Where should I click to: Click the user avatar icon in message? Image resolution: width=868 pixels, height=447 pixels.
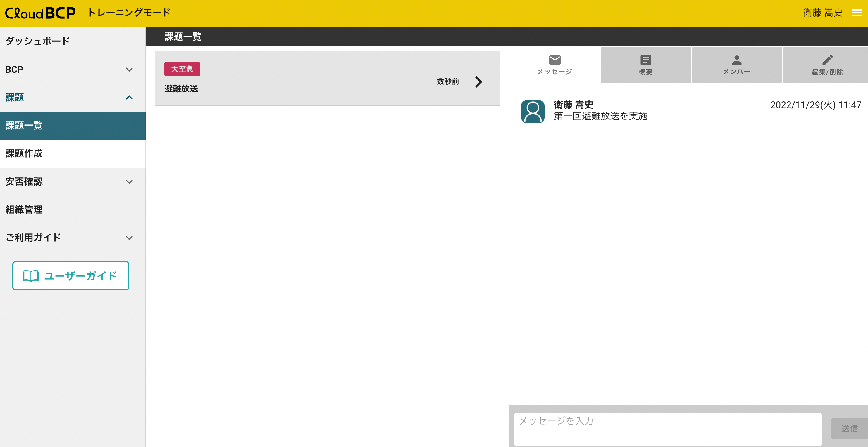pos(533,111)
